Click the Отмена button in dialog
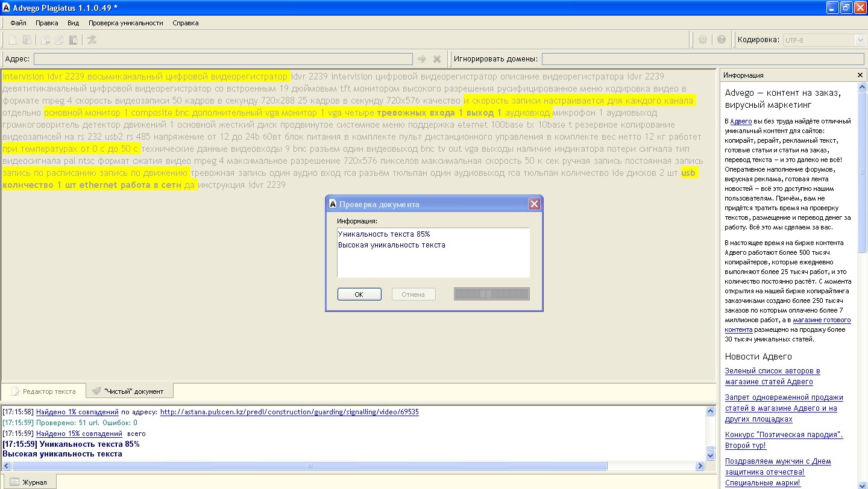Image resolution: width=868 pixels, height=489 pixels. point(414,294)
